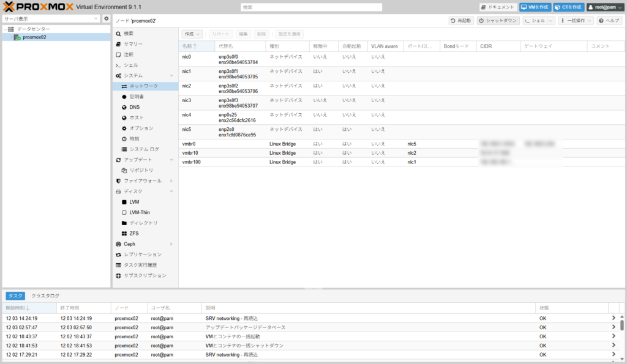Switch to the クラスタログ tab
Screen dimensions: 627x364
pos(45,295)
